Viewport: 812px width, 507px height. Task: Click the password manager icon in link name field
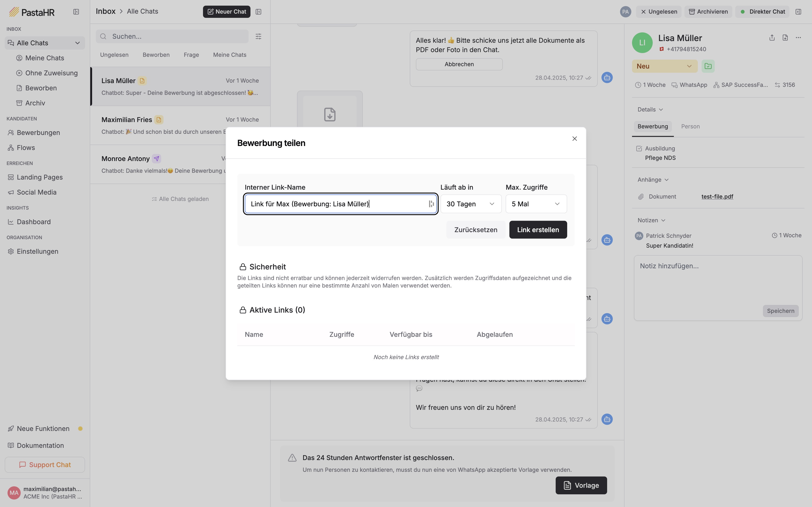click(x=431, y=204)
